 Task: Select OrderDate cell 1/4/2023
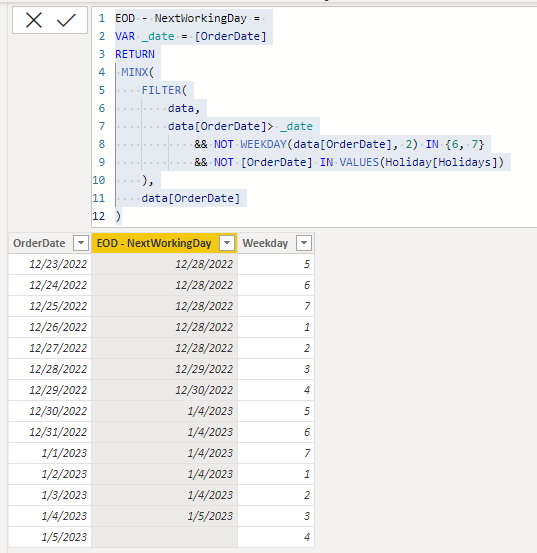tap(50, 516)
